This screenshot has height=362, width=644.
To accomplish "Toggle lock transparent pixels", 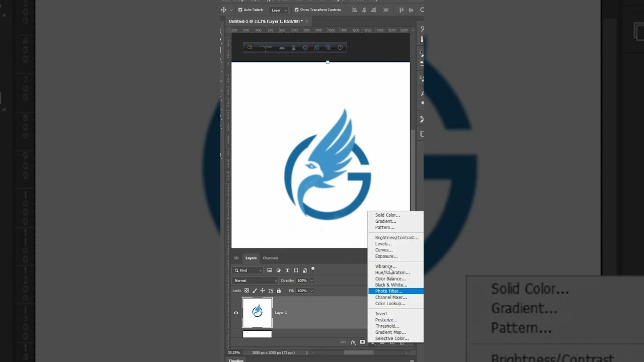I will coord(247,291).
